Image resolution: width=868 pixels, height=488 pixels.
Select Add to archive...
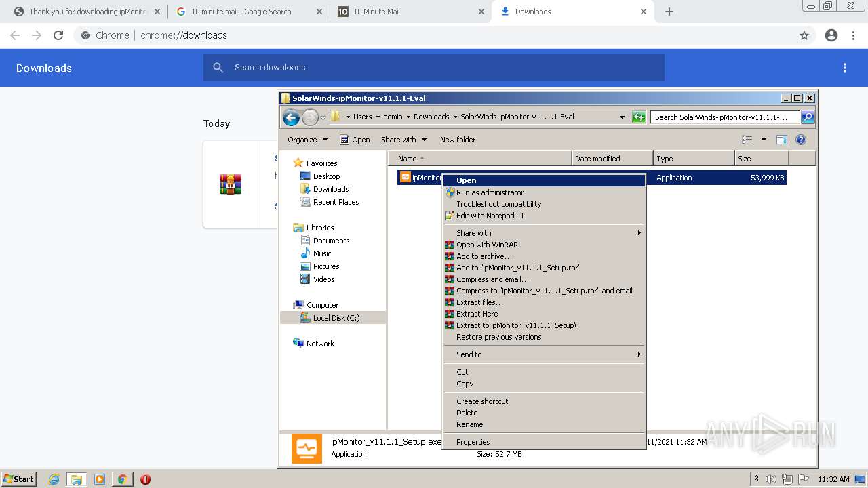coord(544,256)
